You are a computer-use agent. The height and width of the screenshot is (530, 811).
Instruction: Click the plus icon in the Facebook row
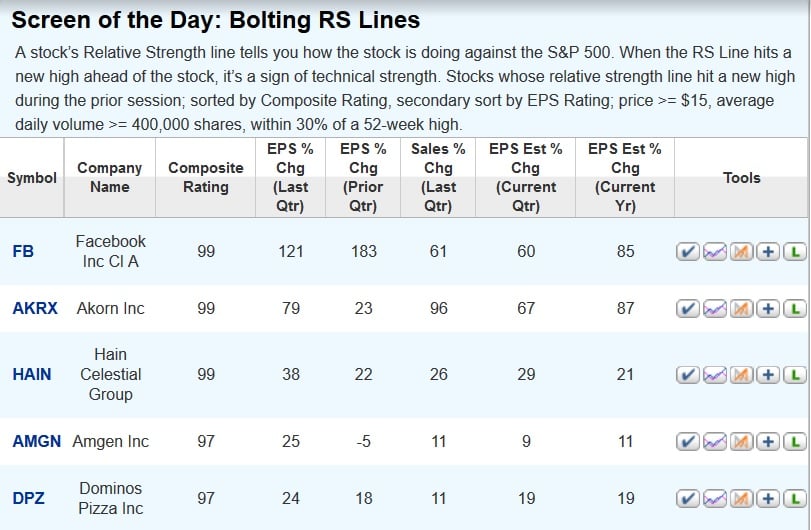(x=767, y=252)
